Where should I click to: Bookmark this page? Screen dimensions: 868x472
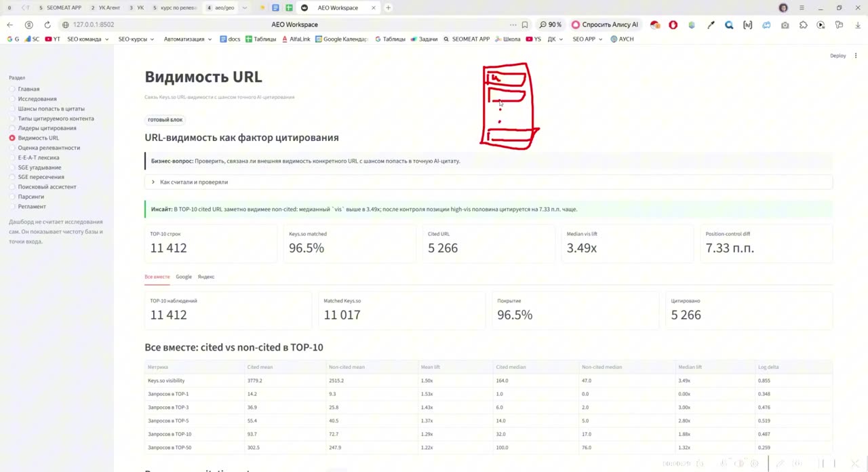(525, 24)
